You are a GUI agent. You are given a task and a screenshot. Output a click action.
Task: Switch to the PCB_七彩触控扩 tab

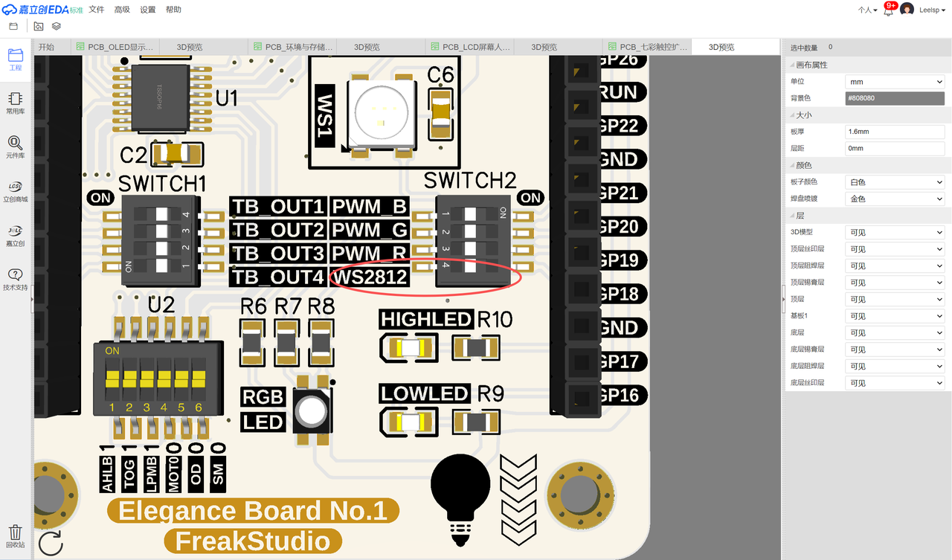(x=646, y=47)
